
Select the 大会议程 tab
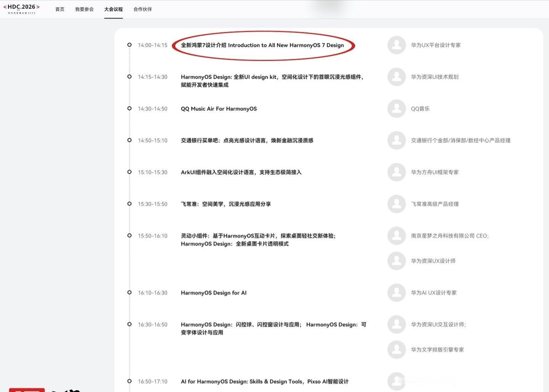tap(114, 9)
